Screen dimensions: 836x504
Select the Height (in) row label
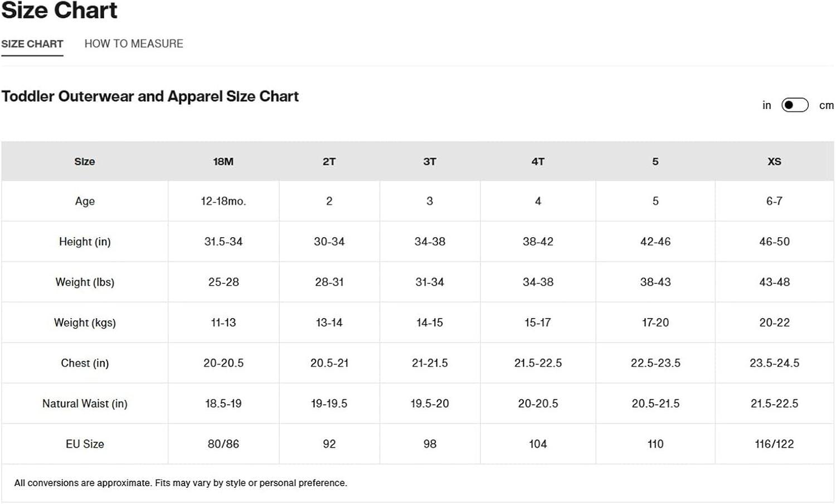click(x=85, y=242)
